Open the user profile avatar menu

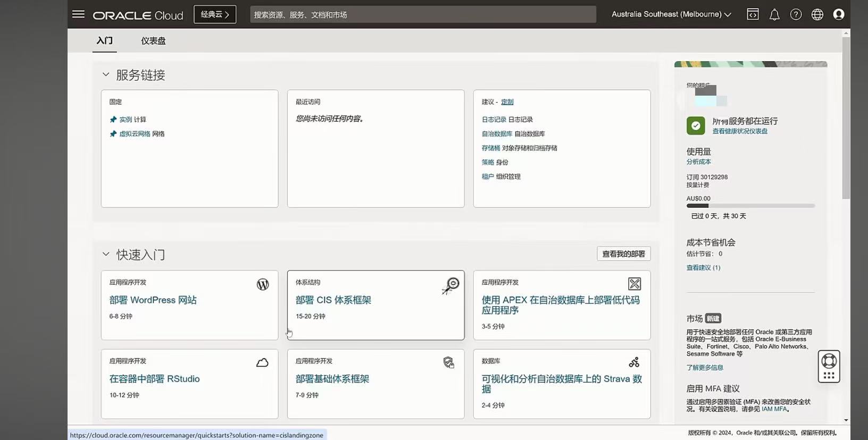(x=839, y=14)
